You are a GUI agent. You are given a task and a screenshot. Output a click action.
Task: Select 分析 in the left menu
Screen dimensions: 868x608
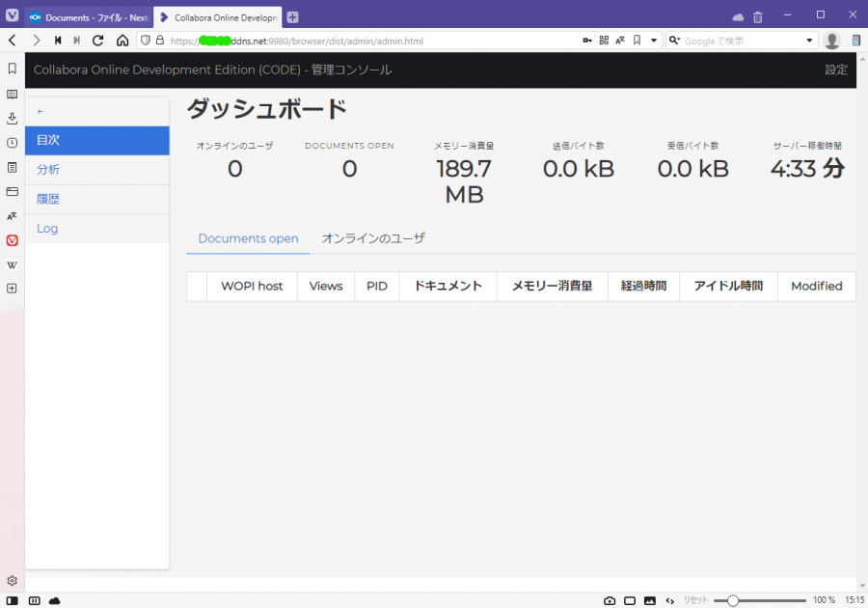(x=48, y=170)
